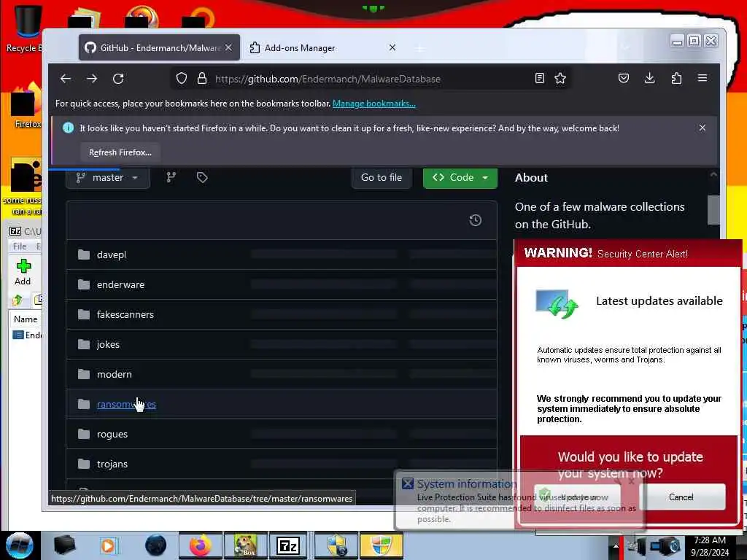Go back with Firefox back arrow
747x560 pixels.
coord(66,79)
